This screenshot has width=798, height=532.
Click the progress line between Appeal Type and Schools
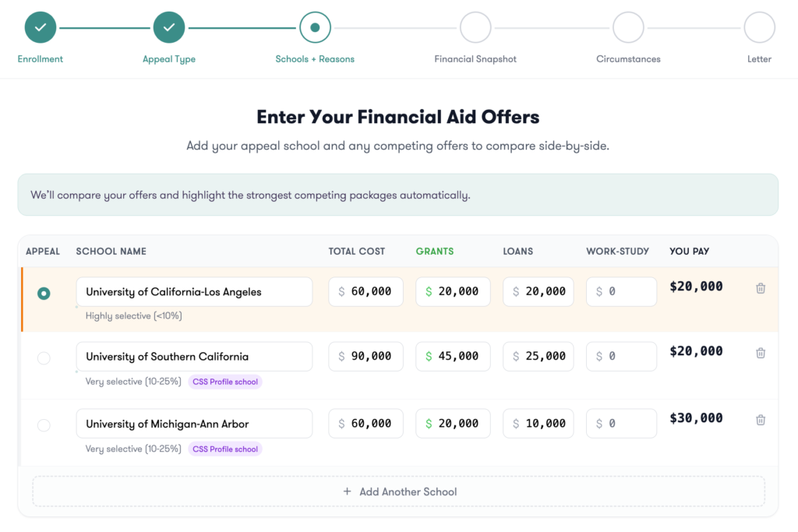click(242, 26)
